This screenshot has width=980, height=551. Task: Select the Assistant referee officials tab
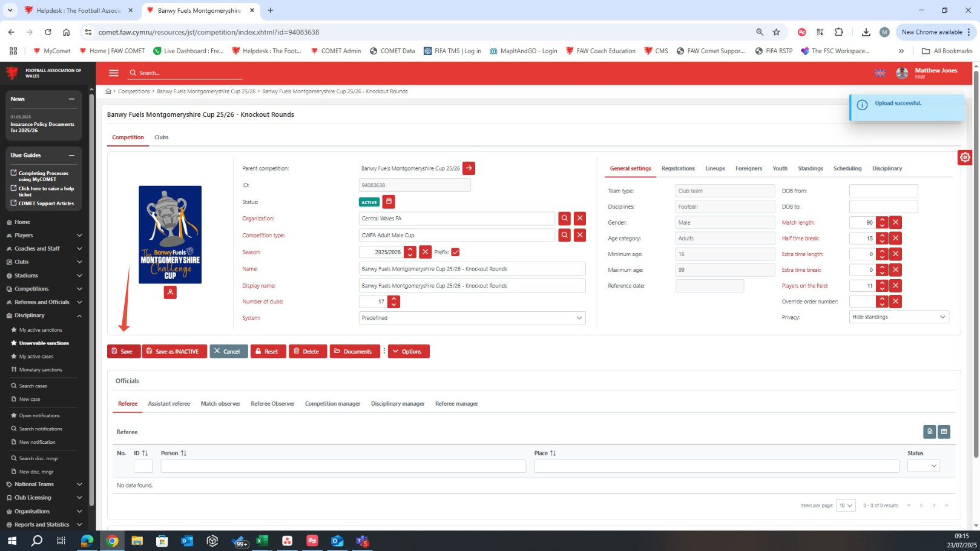coord(169,404)
